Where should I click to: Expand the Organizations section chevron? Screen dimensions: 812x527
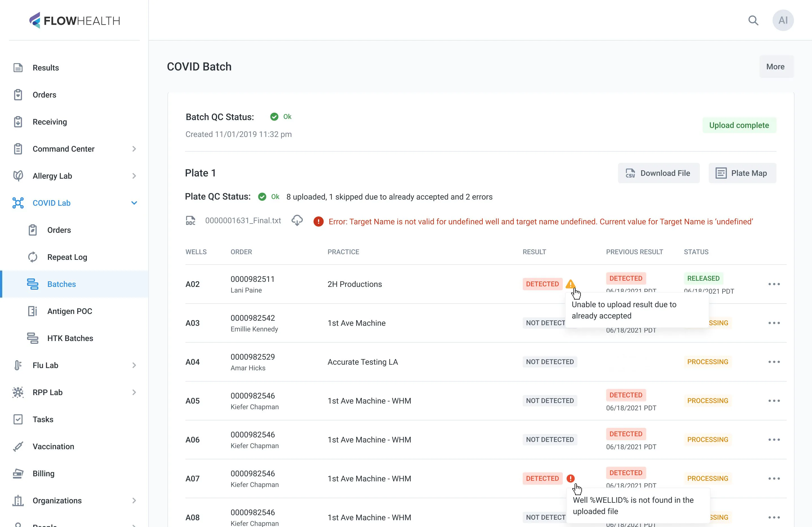[134, 501]
